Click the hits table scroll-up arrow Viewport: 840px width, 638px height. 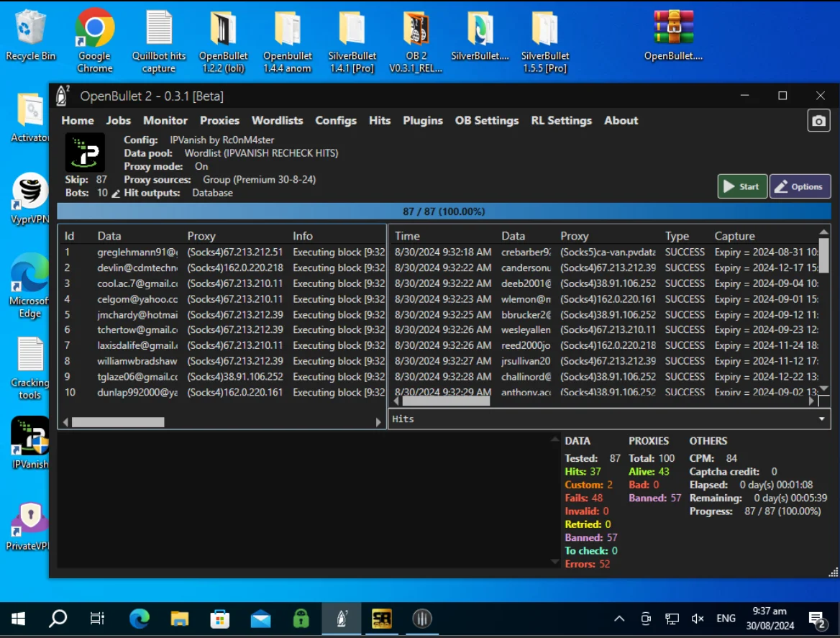(824, 232)
